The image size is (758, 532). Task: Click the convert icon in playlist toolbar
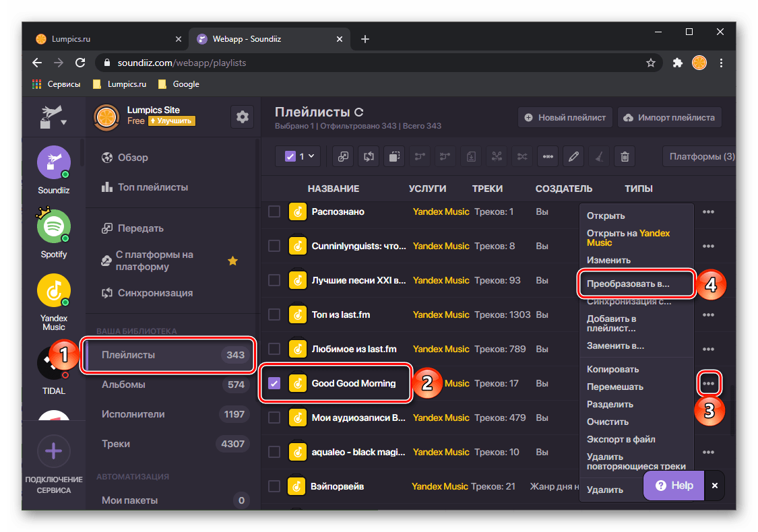(343, 156)
